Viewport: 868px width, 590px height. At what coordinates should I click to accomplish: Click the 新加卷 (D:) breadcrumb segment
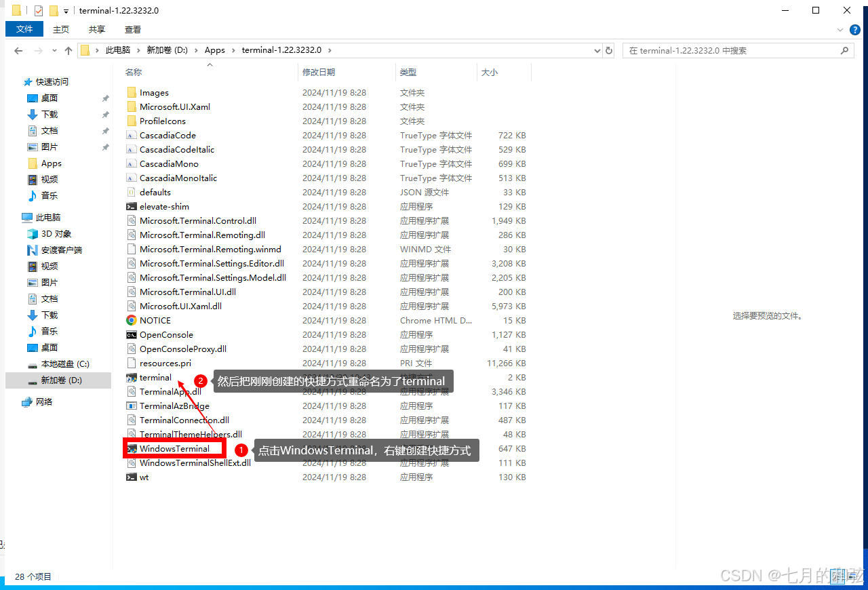(x=167, y=51)
